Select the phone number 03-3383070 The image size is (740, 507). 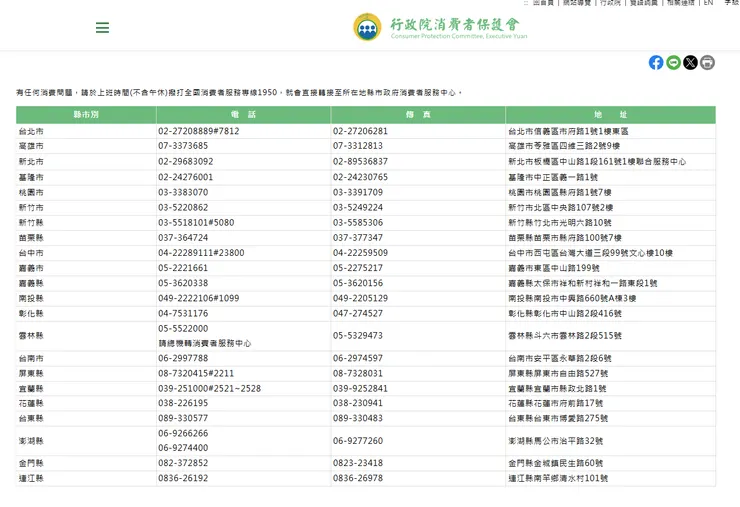pyautogui.click(x=183, y=193)
